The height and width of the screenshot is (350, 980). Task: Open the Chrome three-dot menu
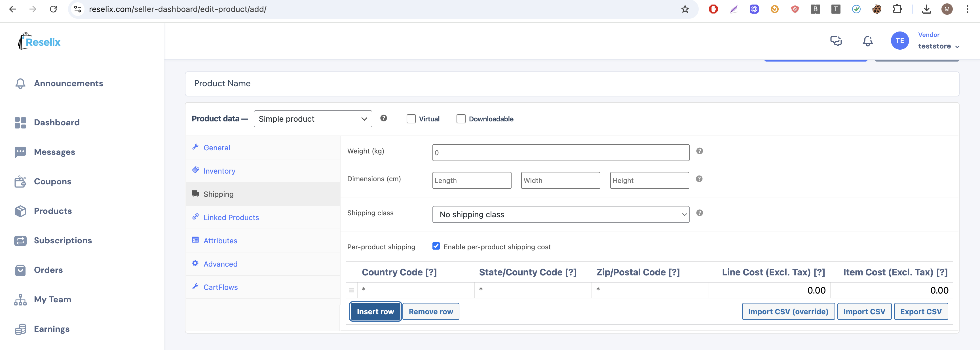tap(968, 9)
